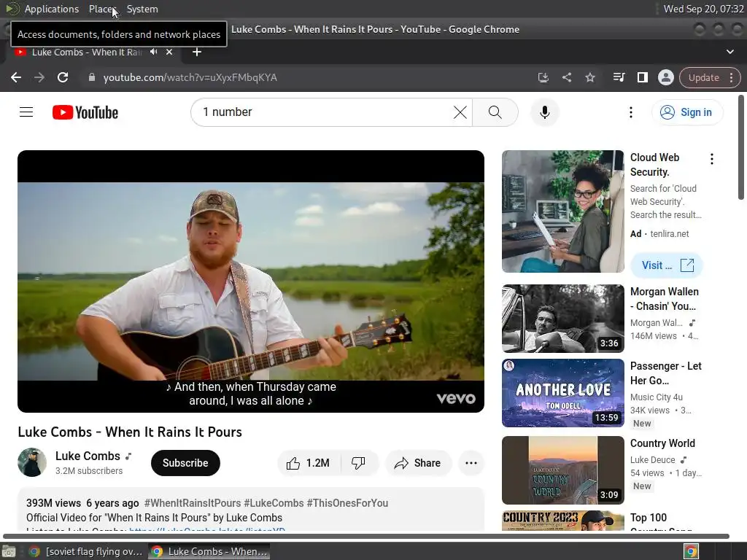Open Luke Combs channel name link

[x=88, y=456]
